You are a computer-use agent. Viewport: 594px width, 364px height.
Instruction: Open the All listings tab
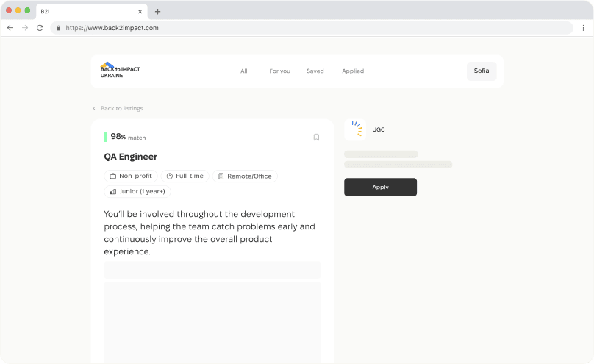(244, 71)
